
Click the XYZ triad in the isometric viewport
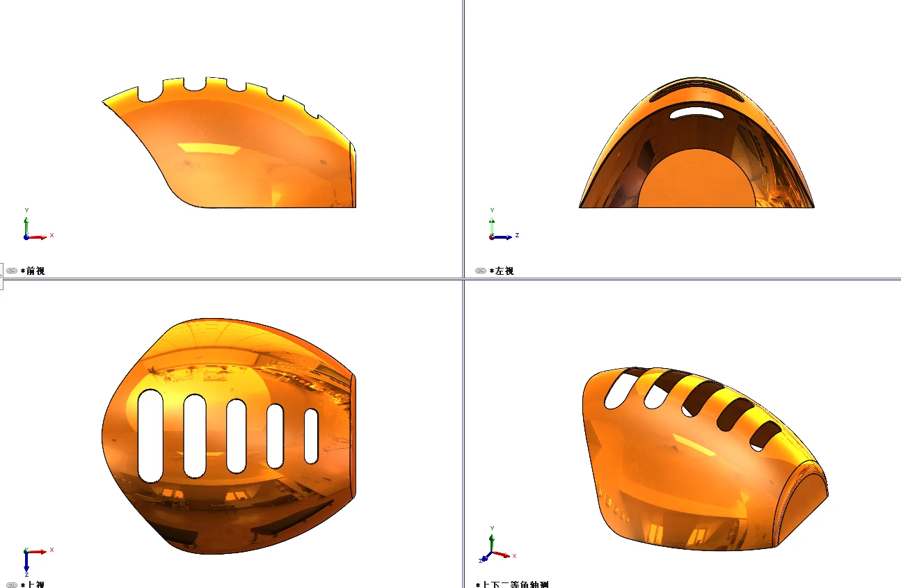[498, 545]
